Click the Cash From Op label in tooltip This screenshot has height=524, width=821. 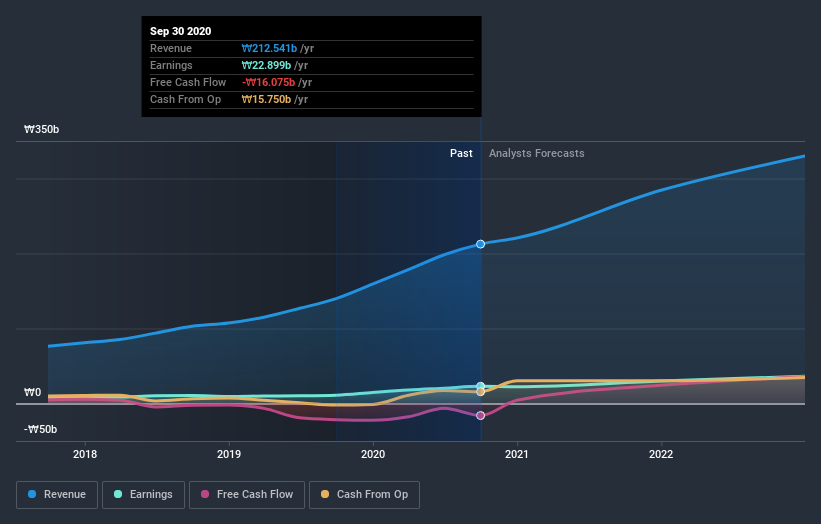pyautogui.click(x=185, y=99)
